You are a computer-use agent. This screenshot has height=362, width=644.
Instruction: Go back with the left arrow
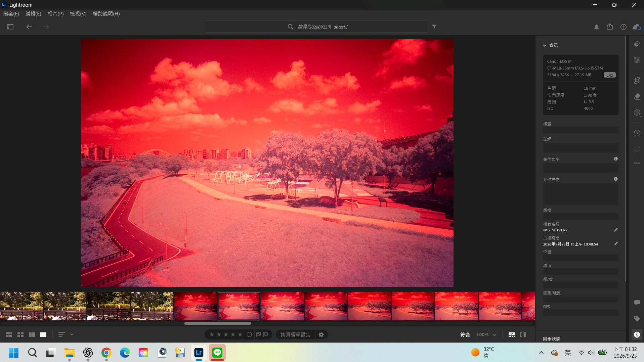pos(29,27)
